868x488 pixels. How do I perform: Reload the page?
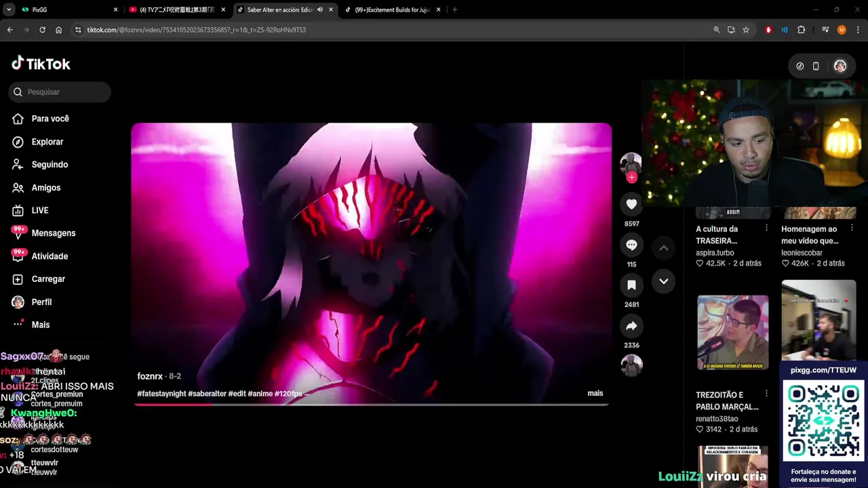pos(42,30)
